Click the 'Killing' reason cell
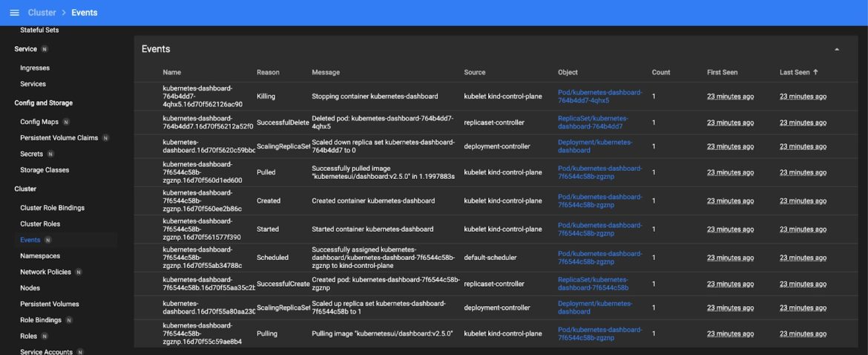This screenshot has width=868, height=355. (266, 97)
